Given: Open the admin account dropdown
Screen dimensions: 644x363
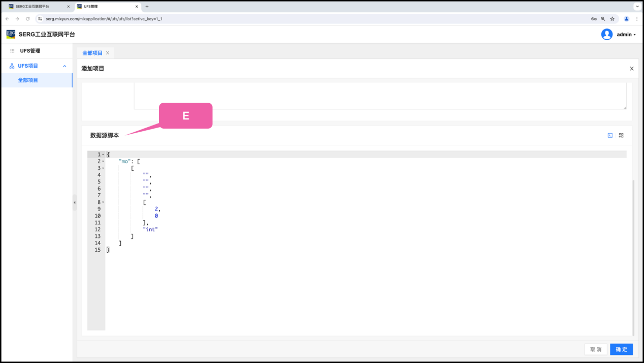Looking at the screenshot, I should [626, 35].
